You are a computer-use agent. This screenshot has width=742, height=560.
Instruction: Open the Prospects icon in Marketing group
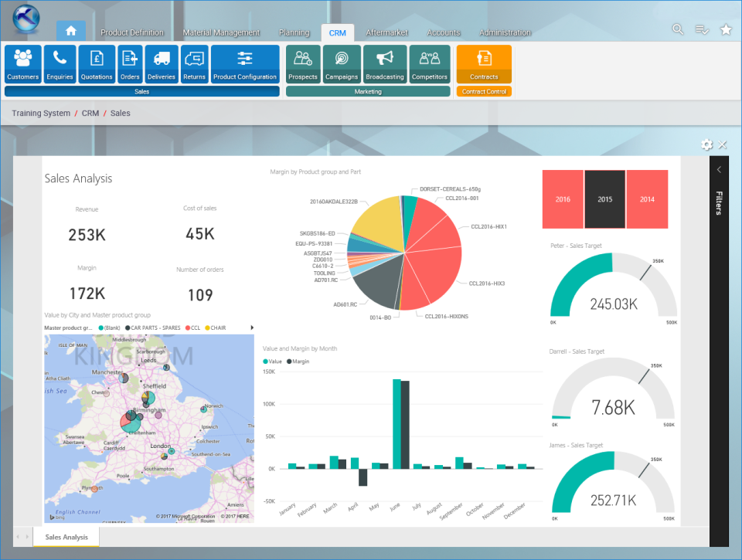point(302,63)
